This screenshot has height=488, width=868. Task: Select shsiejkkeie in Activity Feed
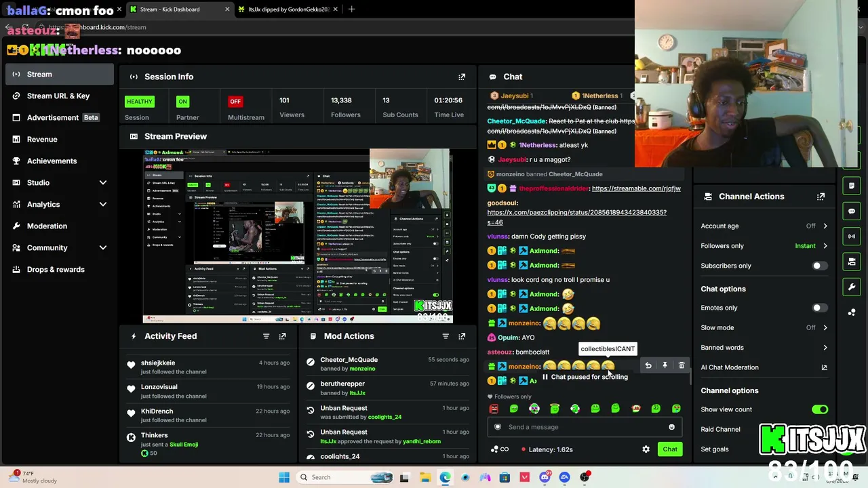(x=158, y=363)
